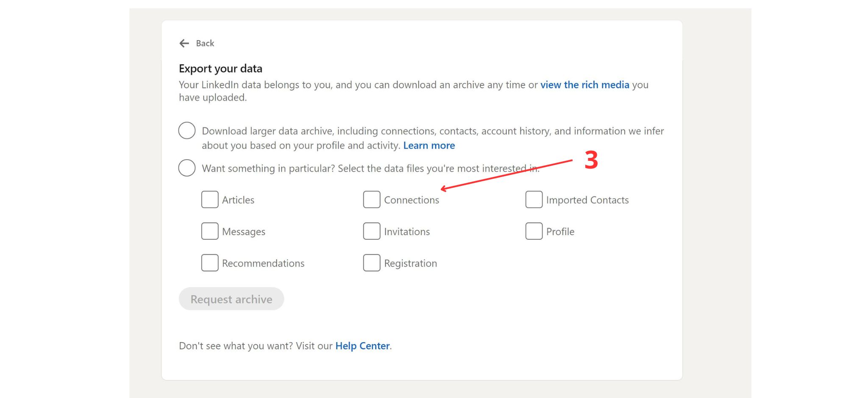Follow the Learn more link
Viewport: 868px width, 398px height.
click(x=429, y=146)
